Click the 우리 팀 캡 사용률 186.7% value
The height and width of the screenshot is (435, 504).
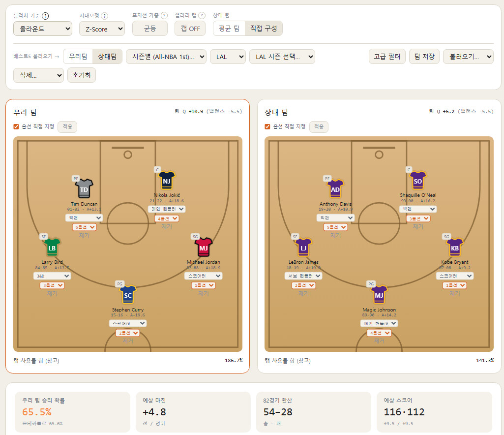coord(234,360)
